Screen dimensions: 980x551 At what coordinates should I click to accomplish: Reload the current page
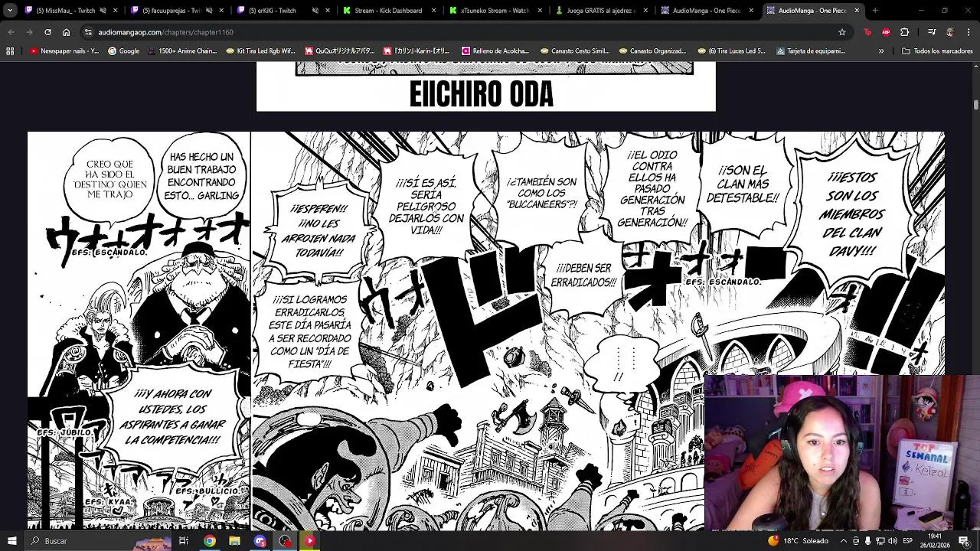click(x=47, y=32)
